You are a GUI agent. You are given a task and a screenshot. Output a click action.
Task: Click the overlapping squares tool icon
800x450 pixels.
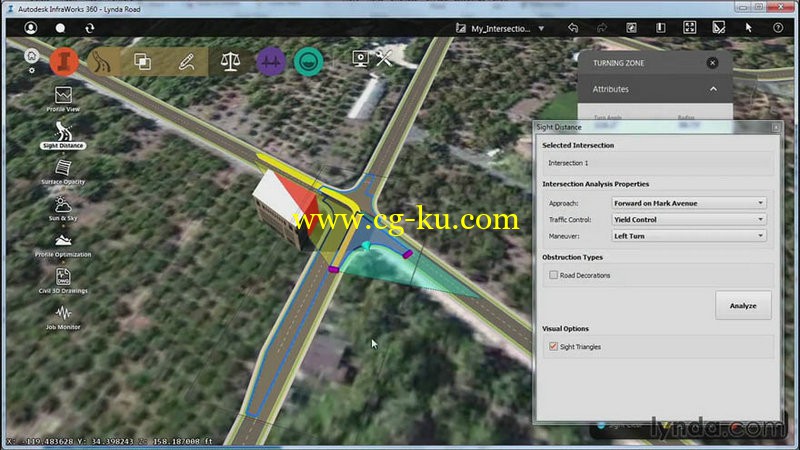(x=142, y=62)
